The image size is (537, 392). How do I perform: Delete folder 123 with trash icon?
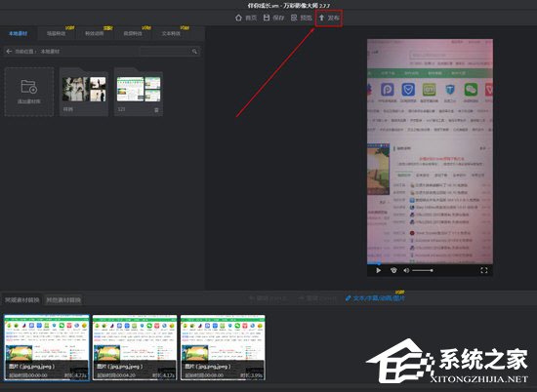(x=156, y=110)
